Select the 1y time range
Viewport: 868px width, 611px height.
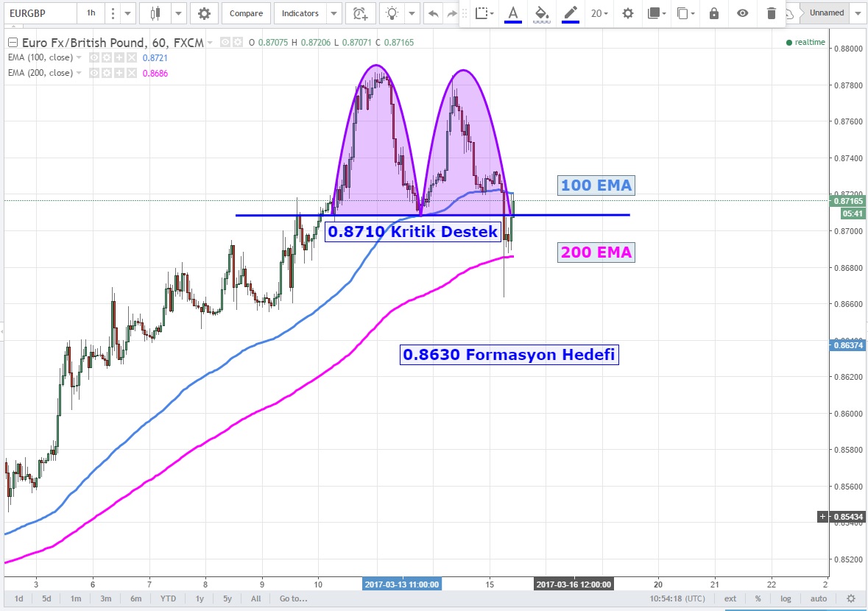pos(200,598)
